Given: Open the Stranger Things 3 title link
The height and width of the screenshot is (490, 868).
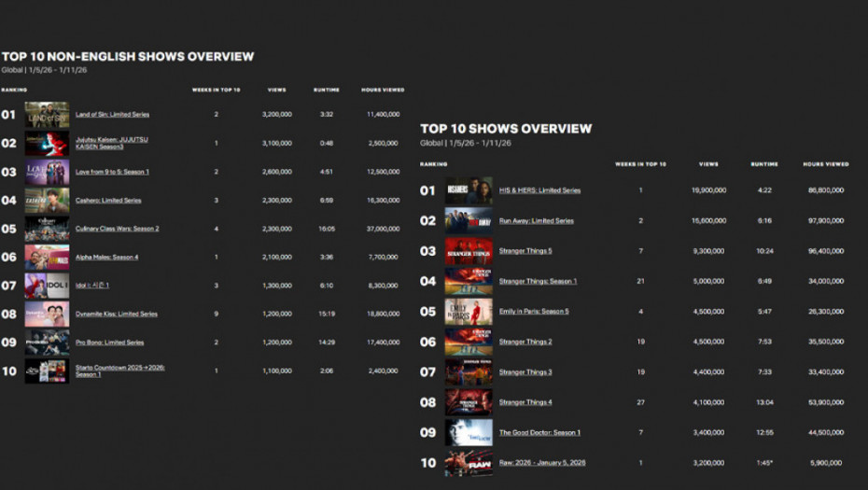Looking at the screenshot, I should (525, 372).
